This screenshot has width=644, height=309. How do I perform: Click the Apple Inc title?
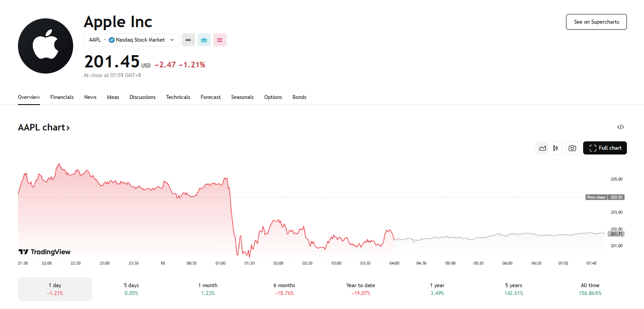coord(118,22)
